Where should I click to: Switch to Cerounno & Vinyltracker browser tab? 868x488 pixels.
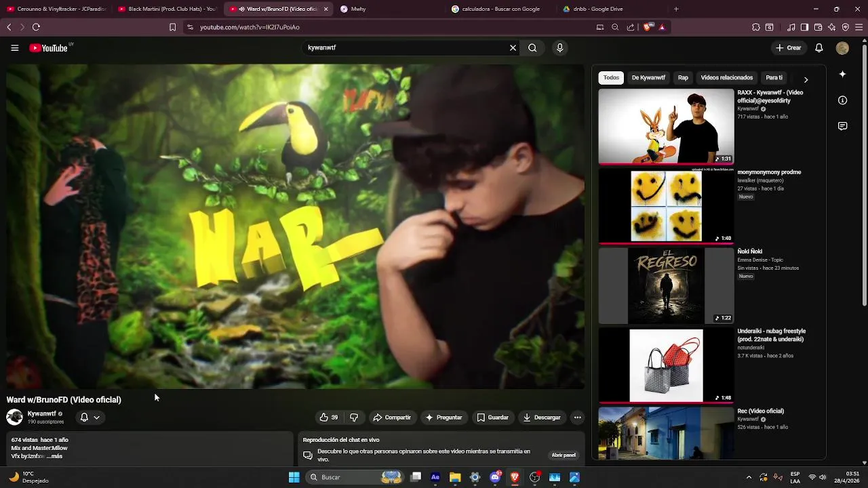56,9
